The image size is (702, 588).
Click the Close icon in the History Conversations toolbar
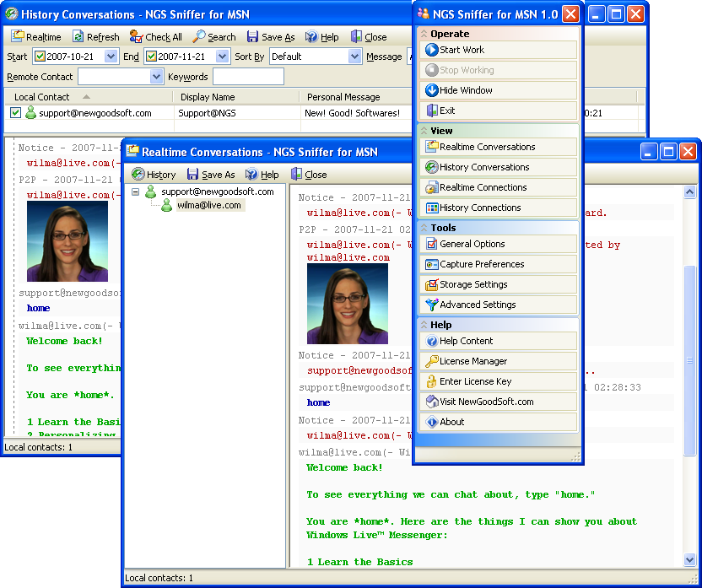pos(356,36)
